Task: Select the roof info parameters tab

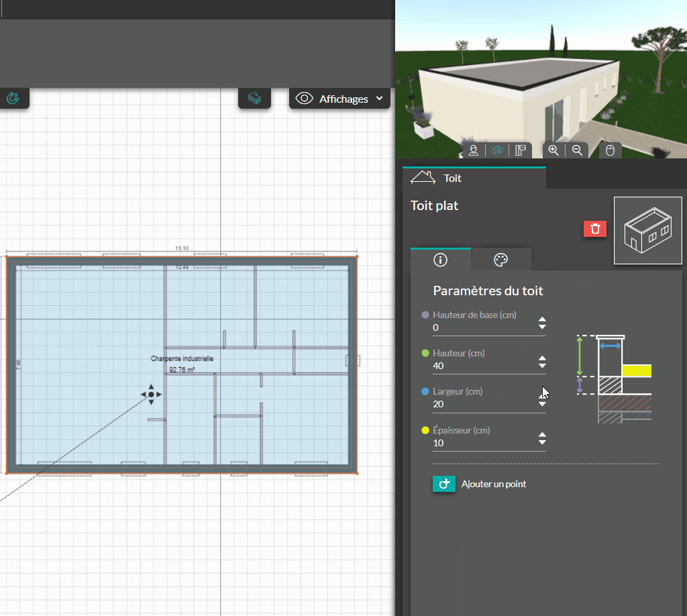Action: click(441, 260)
